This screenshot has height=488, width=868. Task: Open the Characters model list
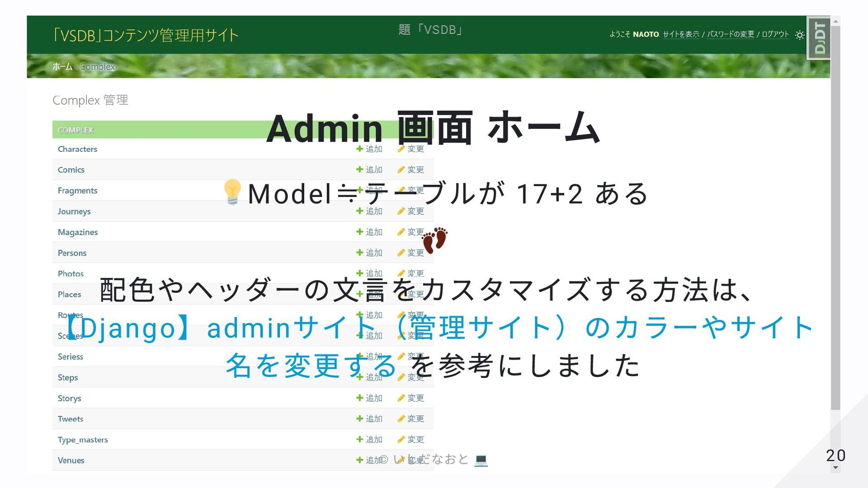[x=77, y=149]
